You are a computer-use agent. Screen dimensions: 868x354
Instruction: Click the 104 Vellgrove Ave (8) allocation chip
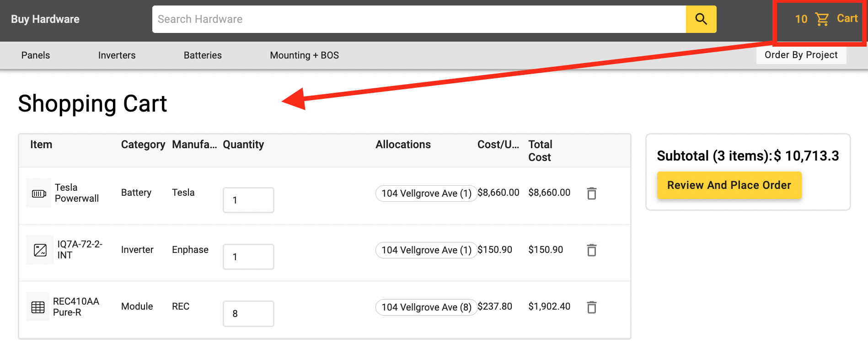(x=426, y=307)
